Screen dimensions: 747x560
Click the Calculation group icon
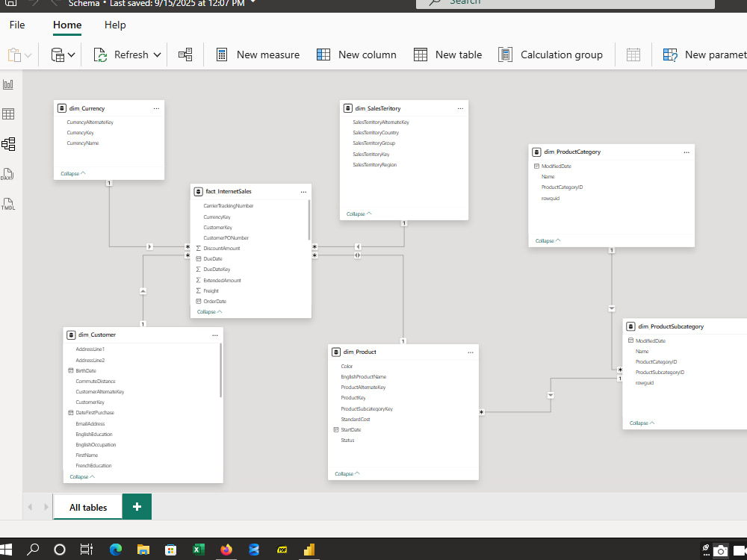coord(505,55)
